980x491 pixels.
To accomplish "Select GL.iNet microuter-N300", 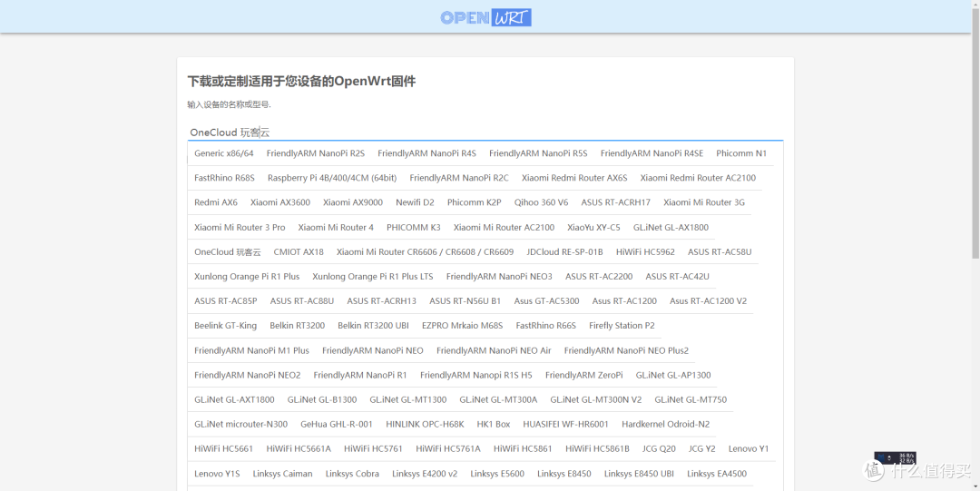I will coord(240,424).
